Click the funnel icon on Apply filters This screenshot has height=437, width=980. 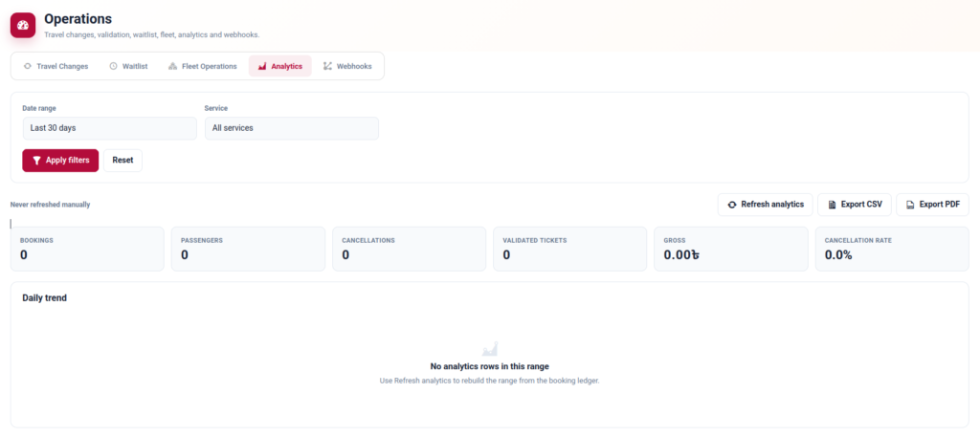(37, 161)
